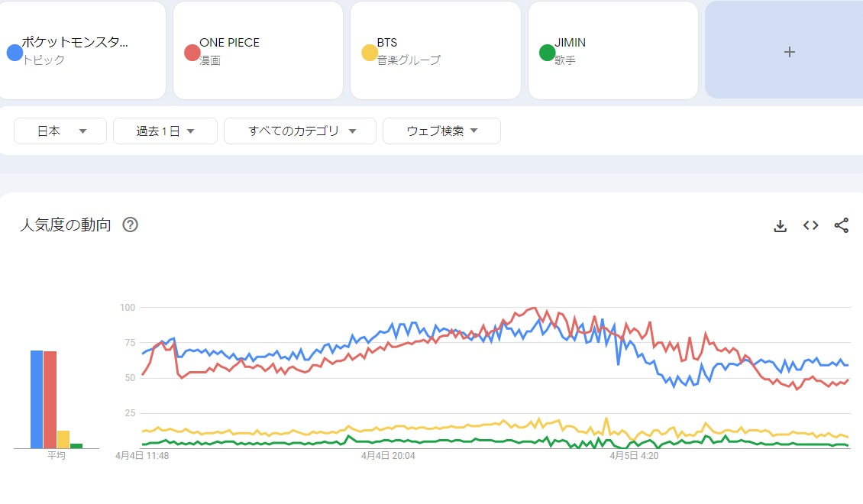Open the ウェブ検索 search type dropdown
Viewport: 863px width, 504px height.
pos(441,131)
